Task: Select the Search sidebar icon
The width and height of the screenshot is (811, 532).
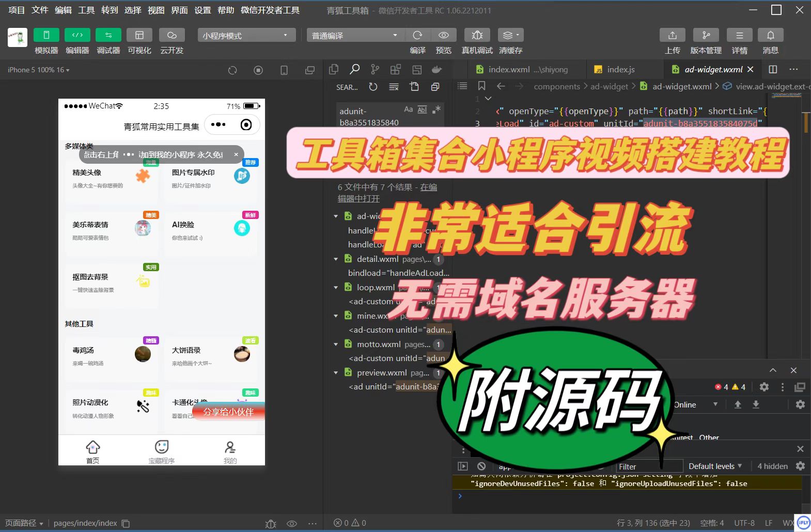Action: coord(354,69)
